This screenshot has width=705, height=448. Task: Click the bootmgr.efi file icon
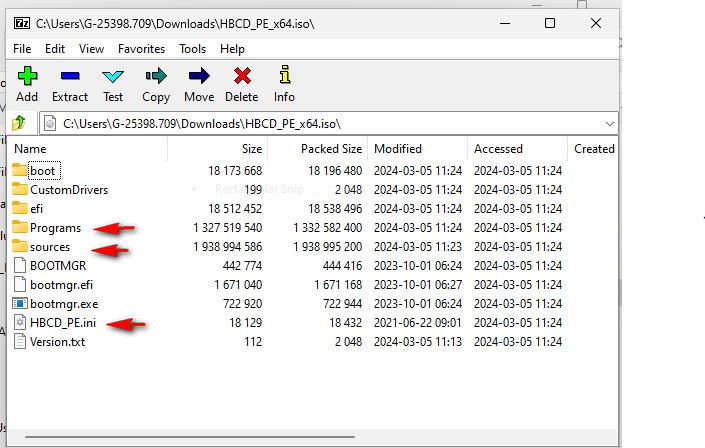tap(20, 284)
